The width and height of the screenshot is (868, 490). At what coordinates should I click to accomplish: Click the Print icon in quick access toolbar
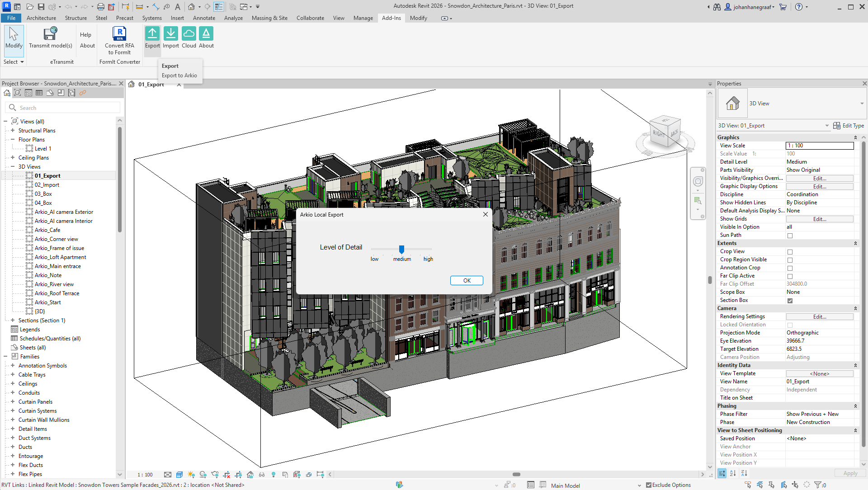tap(101, 7)
